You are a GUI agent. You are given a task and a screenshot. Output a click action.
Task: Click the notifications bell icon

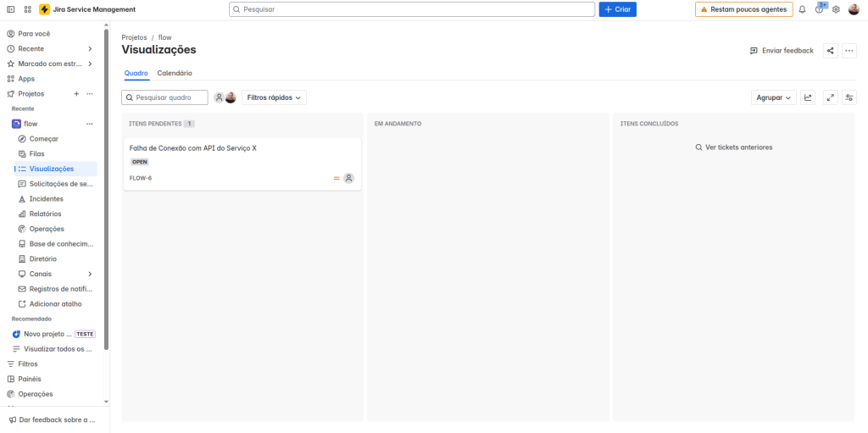802,9
